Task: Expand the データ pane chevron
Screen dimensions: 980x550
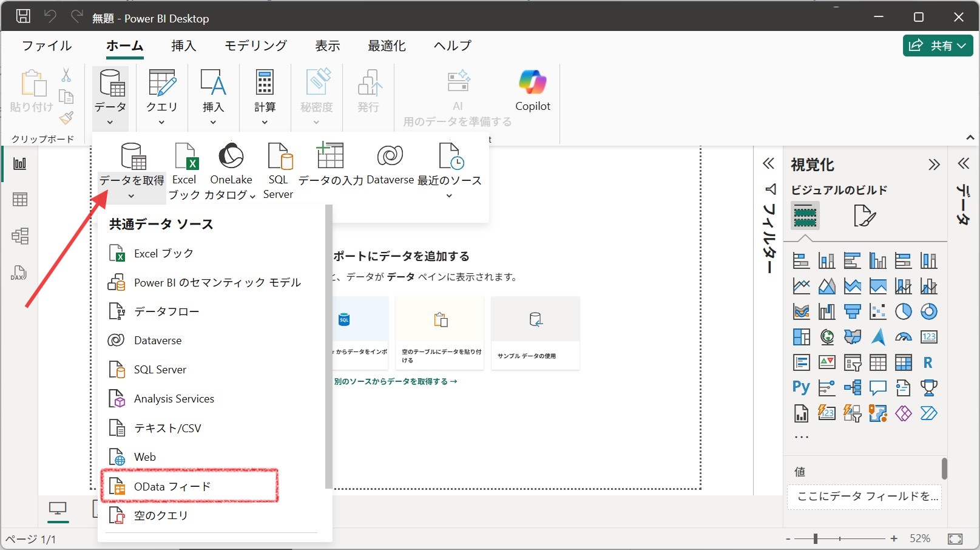Action: coord(964,163)
